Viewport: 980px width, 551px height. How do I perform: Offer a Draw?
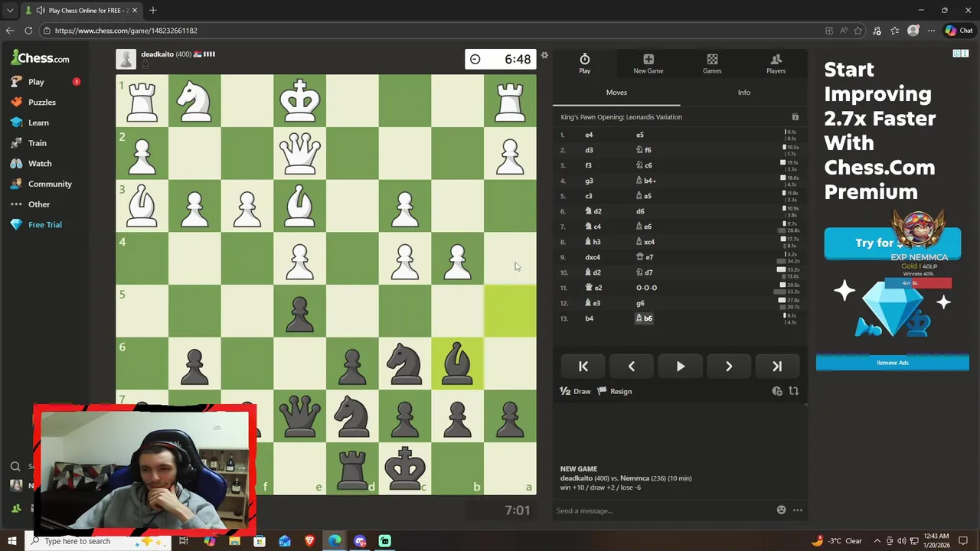576,391
